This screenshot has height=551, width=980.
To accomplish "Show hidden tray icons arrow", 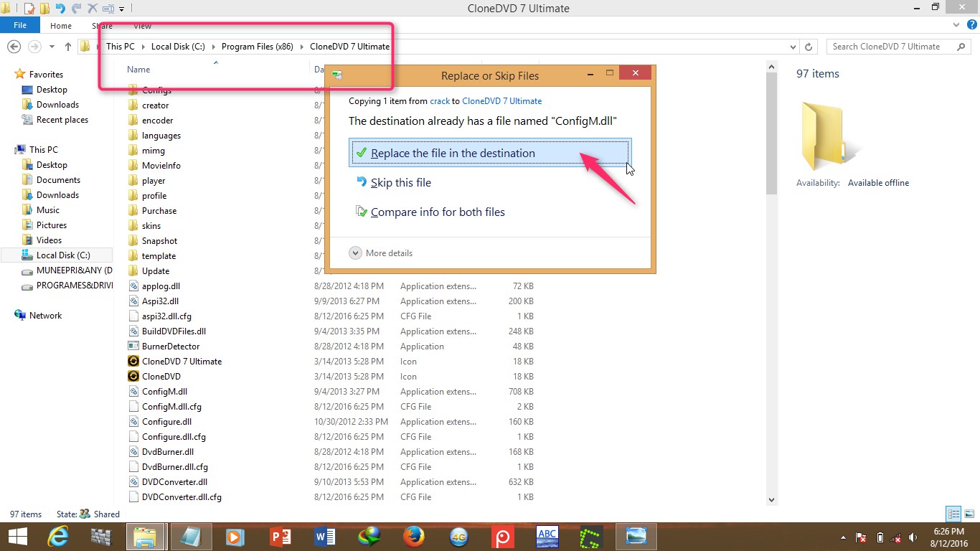I will 843,537.
